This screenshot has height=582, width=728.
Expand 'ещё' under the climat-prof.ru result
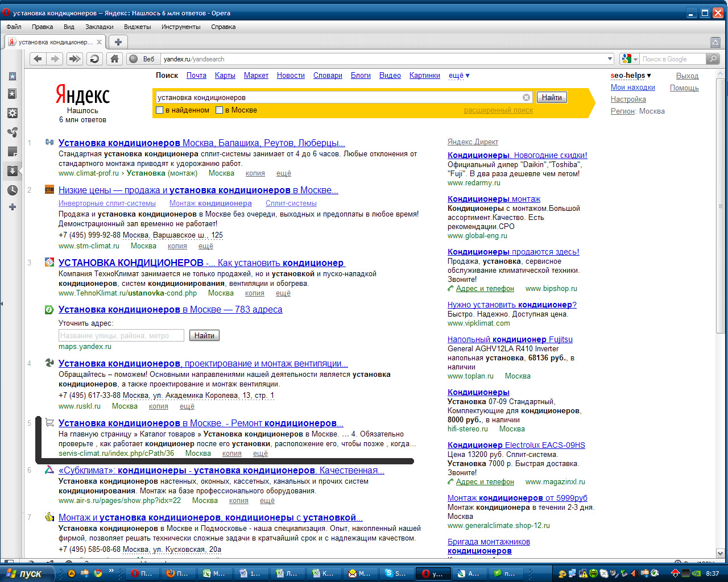pos(283,173)
